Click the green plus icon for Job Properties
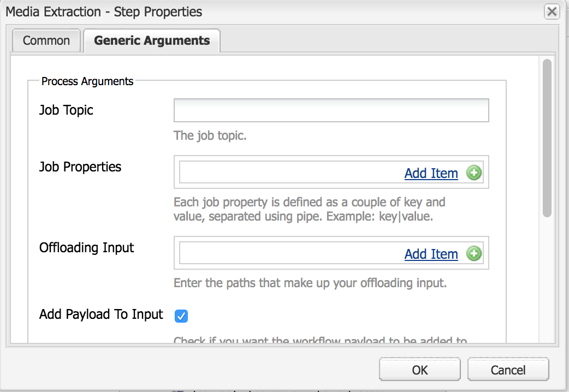 (x=473, y=173)
